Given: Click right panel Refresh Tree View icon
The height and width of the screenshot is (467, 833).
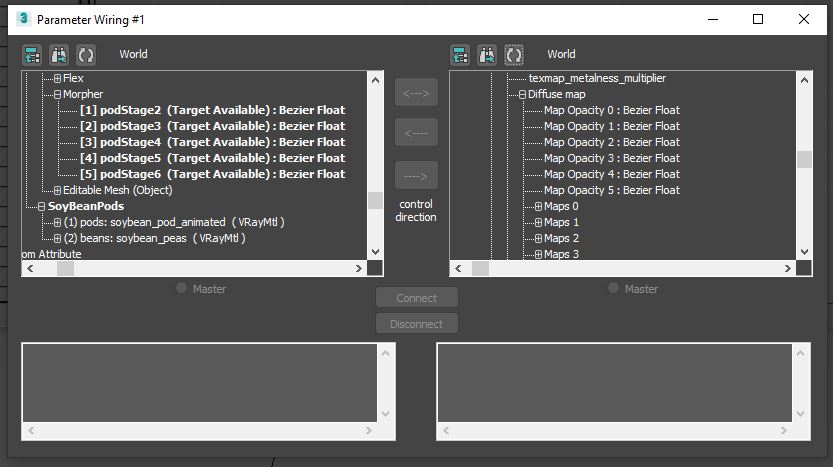Looking at the screenshot, I should click(514, 54).
